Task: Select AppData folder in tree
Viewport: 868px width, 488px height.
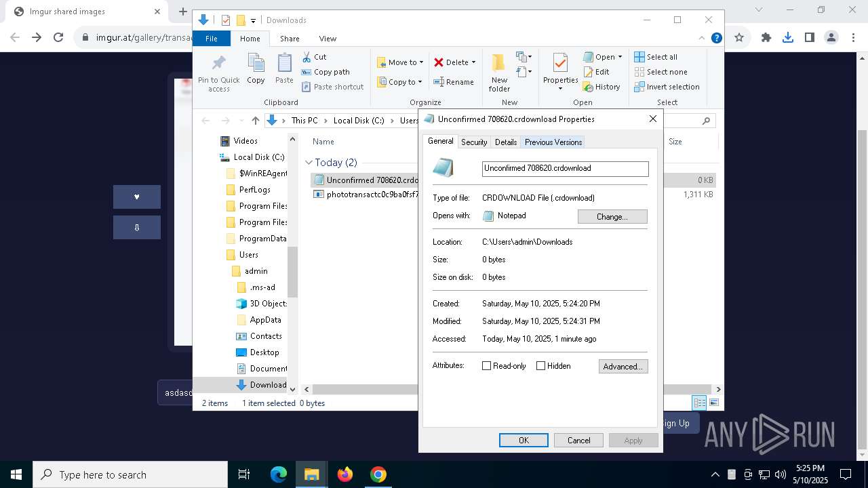Action: (x=265, y=320)
